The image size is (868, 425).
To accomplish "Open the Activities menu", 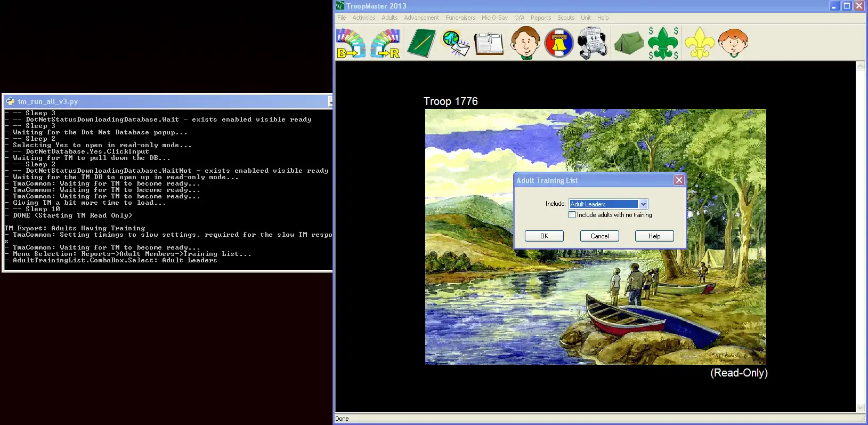I will [x=364, y=18].
